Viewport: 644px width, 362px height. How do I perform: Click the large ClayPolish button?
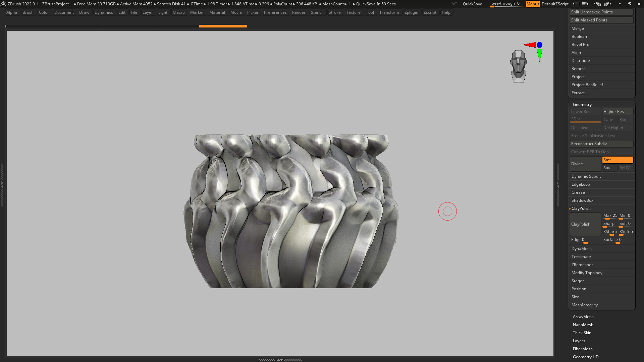pyautogui.click(x=585, y=224)
